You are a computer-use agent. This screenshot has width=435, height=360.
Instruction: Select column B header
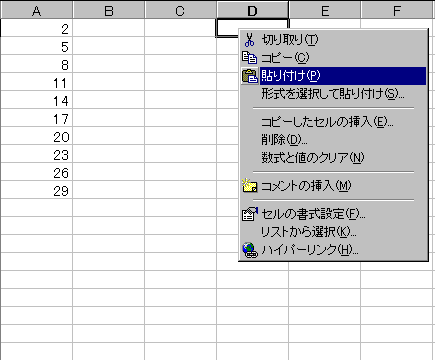[109, 10]
